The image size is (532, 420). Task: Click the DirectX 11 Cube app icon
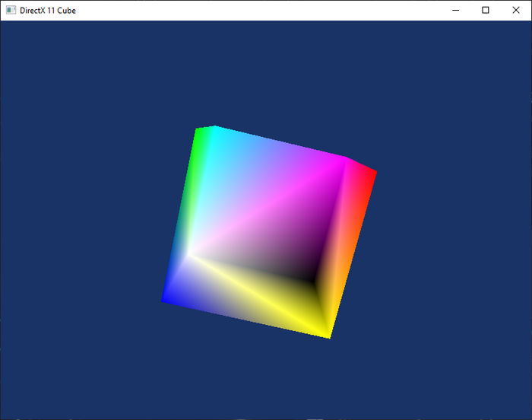click(x=11, y=10)
